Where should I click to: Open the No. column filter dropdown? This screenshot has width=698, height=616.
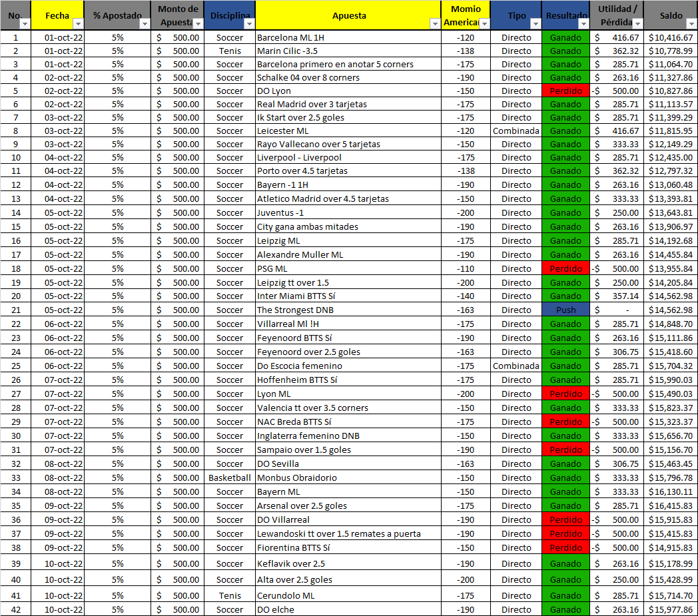coord(25,23)
